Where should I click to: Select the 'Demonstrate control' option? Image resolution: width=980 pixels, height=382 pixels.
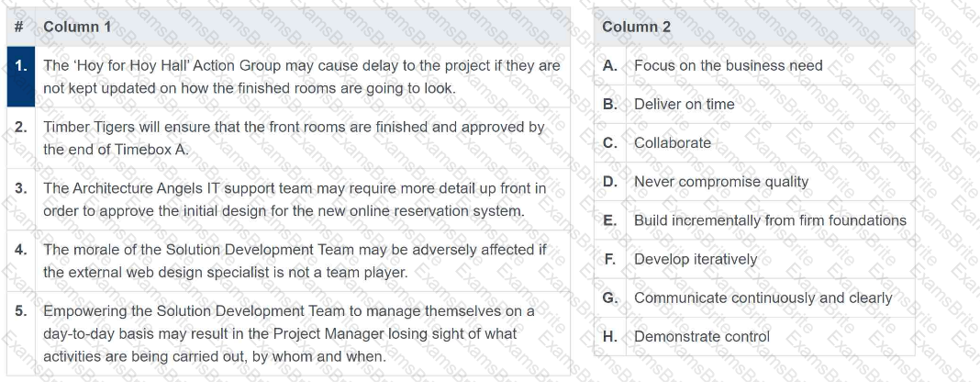[702, 336]
